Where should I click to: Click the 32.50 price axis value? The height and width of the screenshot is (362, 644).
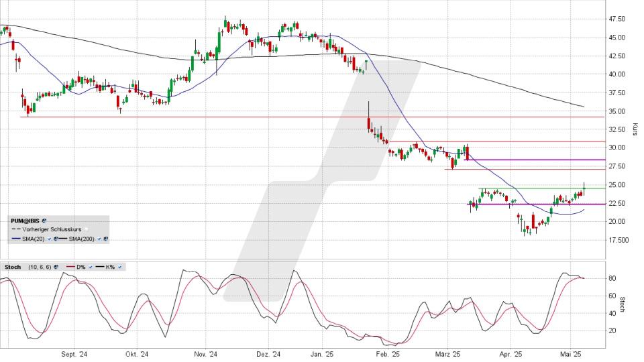coord(617,129)
